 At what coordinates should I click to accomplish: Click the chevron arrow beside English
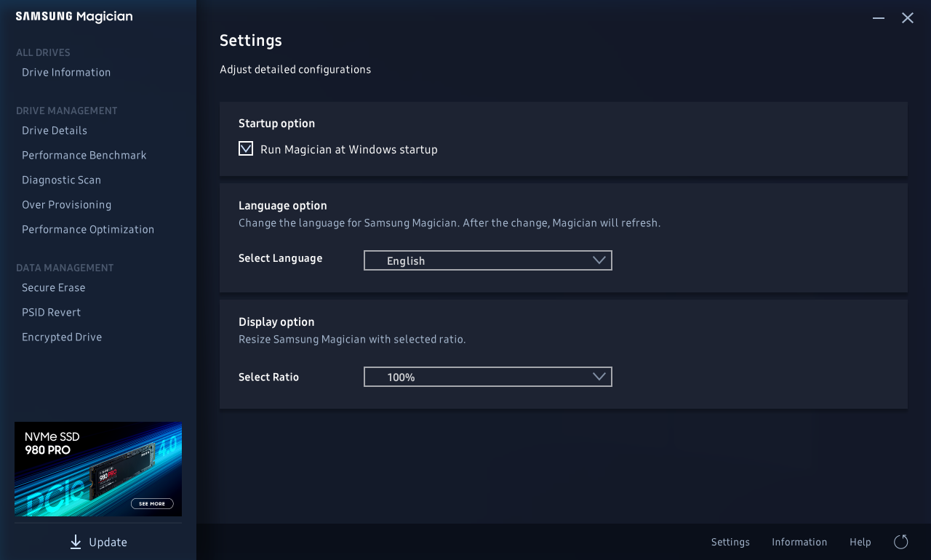pos(599,260)
